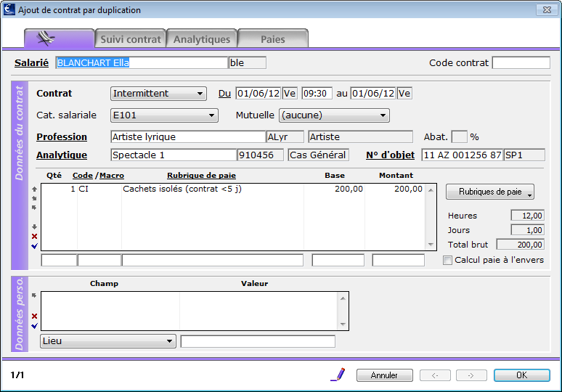Viewport: 562px width, 392px height.
Task: Switch to the Suivi contrat tab
Action: pos(131,38)
